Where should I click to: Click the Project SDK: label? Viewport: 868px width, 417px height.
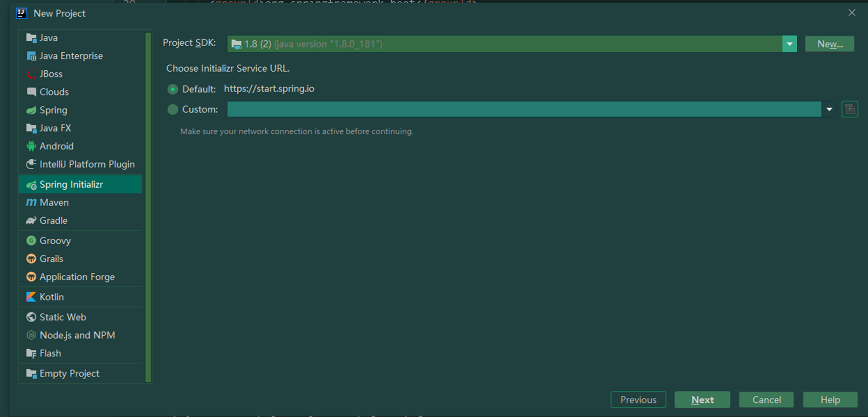pos(189,43)
